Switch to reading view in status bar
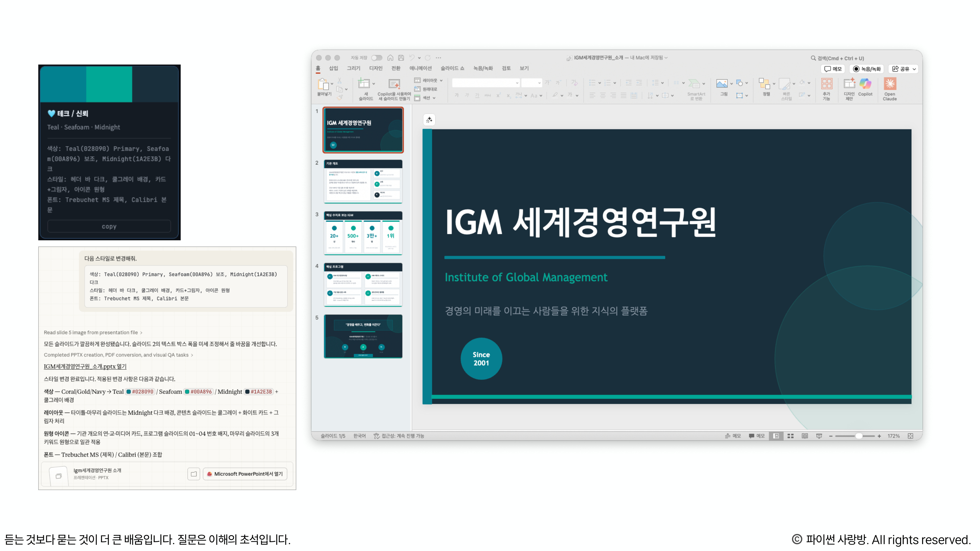The width and height of the screenshot is (980, 551). [805, 436]
